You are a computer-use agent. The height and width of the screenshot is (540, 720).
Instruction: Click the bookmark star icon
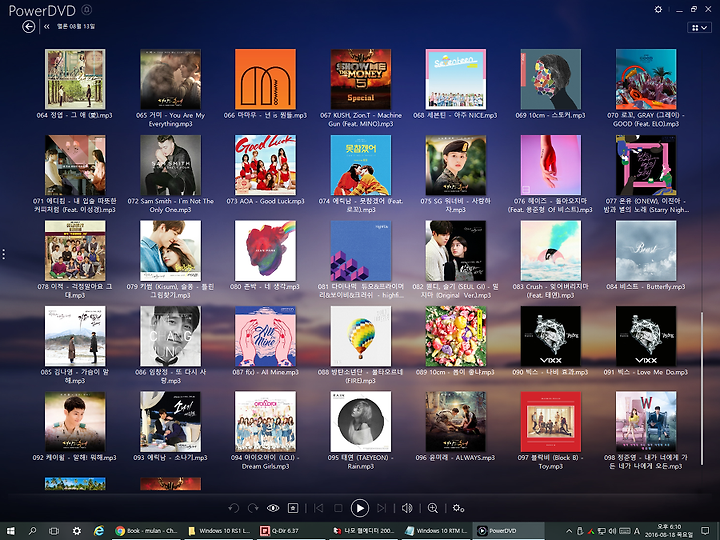293,508
